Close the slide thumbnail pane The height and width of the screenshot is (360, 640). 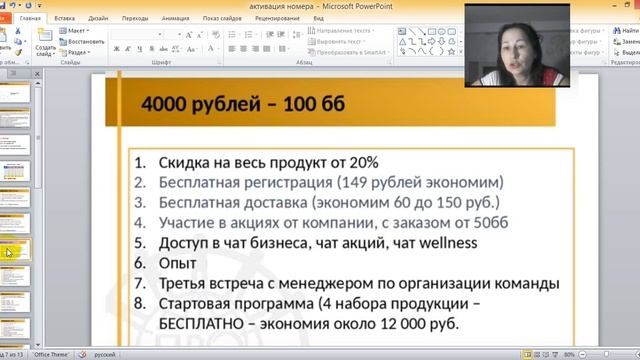37,73
